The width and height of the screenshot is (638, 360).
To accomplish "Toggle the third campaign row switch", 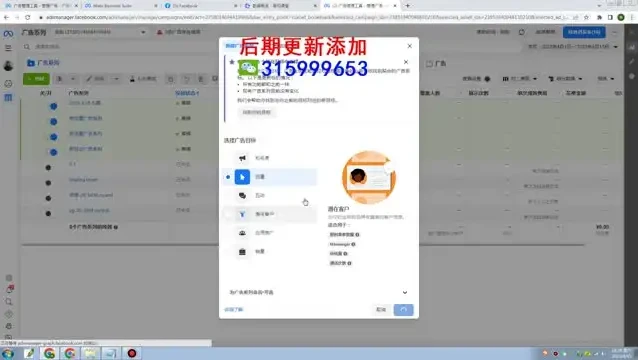I will (x=53, y=137).
